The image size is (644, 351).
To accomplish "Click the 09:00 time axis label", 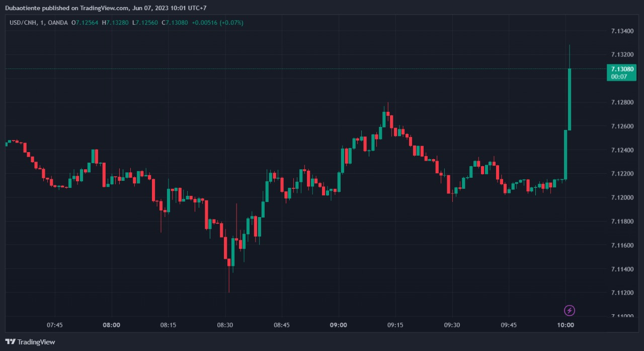I will click(338, 325).
